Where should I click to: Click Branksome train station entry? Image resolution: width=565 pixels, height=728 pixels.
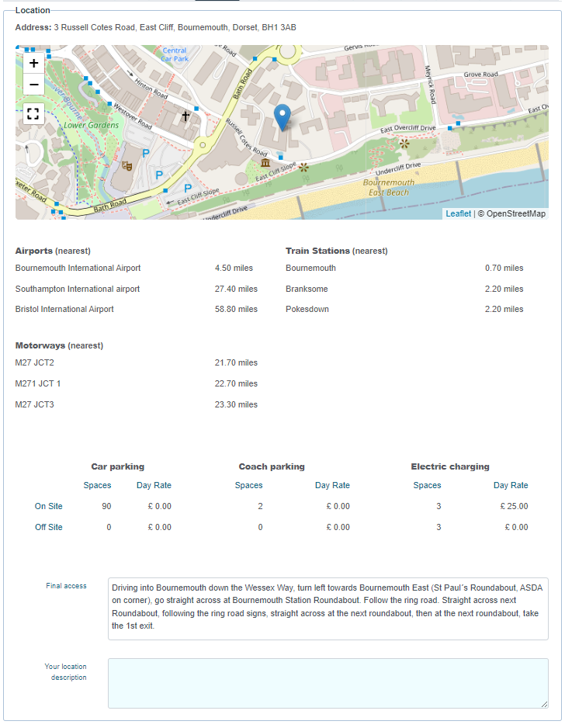pos(307,289)
